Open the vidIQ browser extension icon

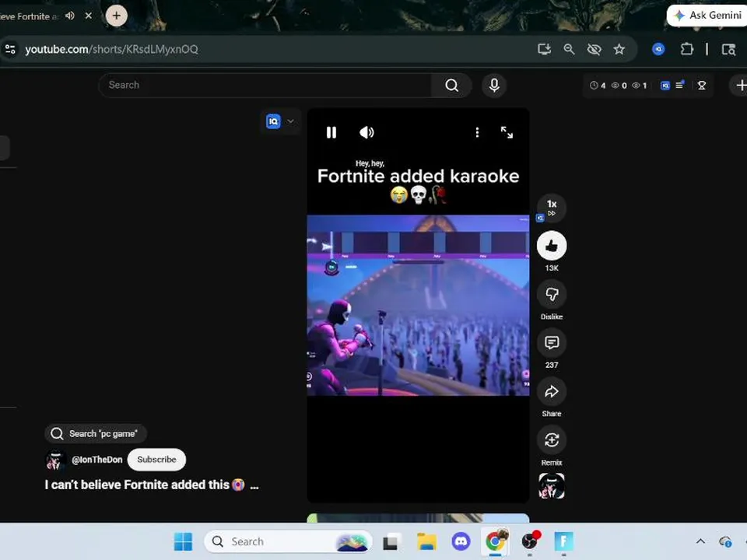click(658, 49)
